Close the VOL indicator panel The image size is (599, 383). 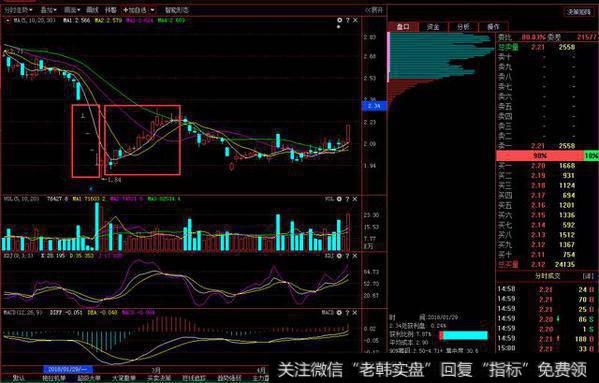pyautogui.click(x=355, y=199)
